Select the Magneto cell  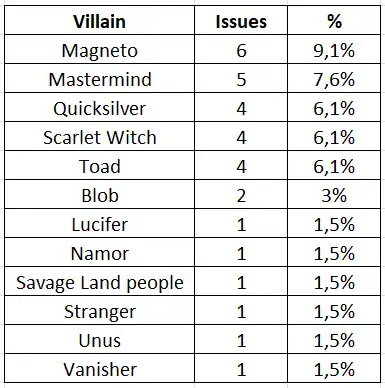99,49
